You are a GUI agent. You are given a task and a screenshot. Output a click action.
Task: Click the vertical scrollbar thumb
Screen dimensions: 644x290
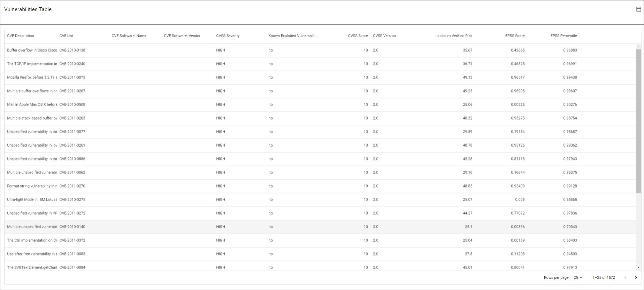pos(638,121)
